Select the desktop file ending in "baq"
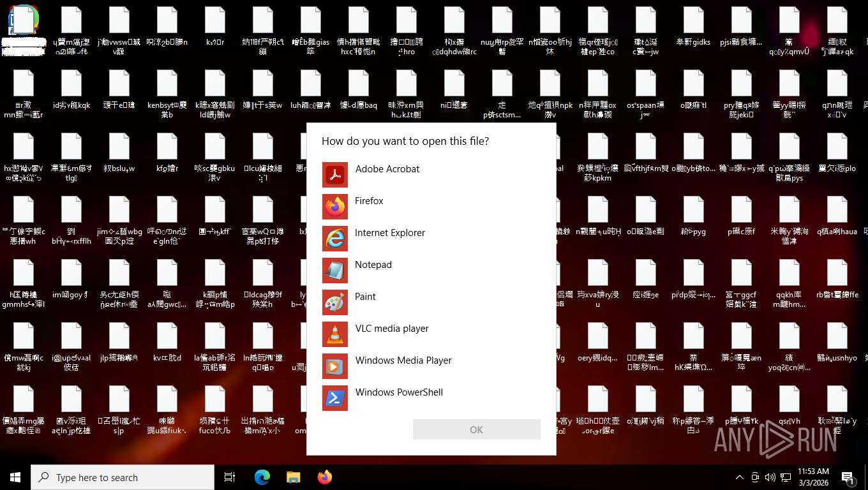The height and width of the screenshot is (490, 868). [358, 90]
